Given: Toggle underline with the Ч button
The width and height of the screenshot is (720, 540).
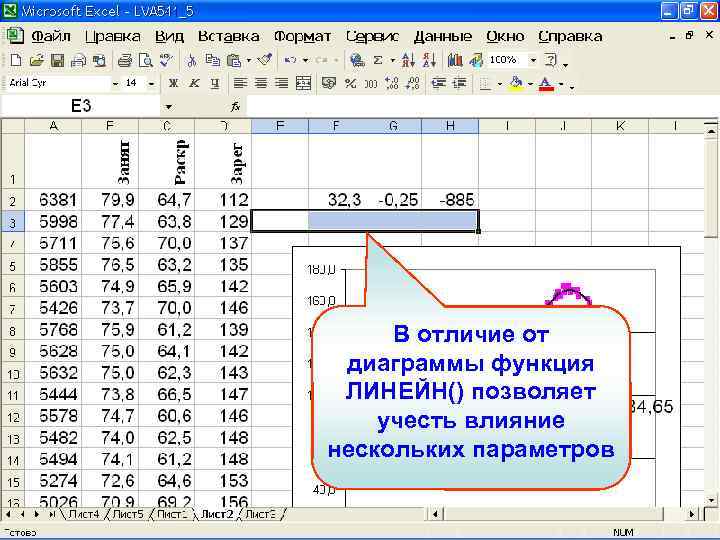Looking at the screenshot, I should click(215, 83).
